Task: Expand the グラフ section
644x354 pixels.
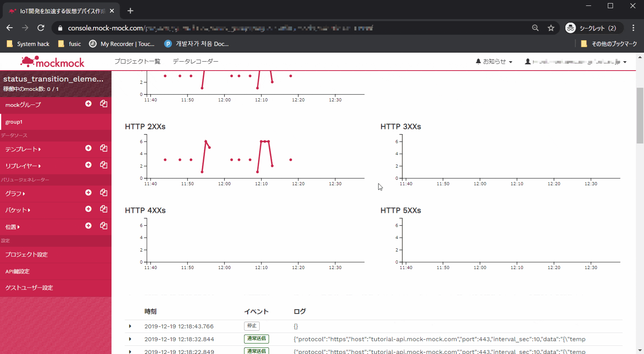Action: pos(15,194)
